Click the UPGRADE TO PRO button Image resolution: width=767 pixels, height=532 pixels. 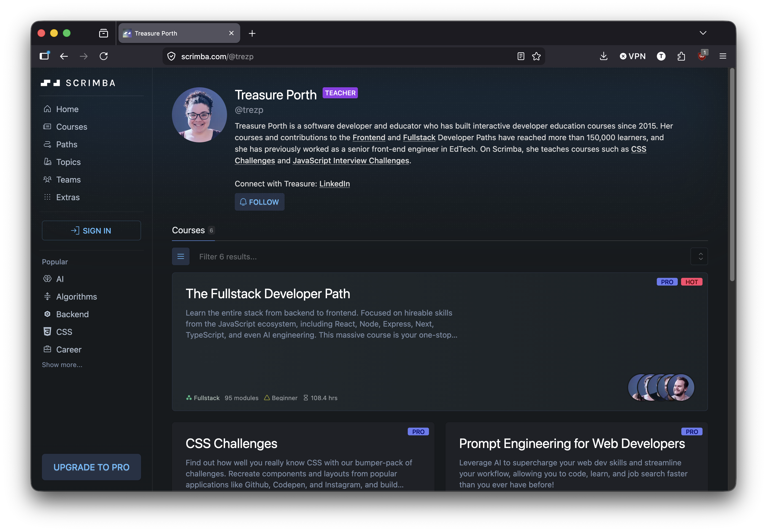point(91,467)
